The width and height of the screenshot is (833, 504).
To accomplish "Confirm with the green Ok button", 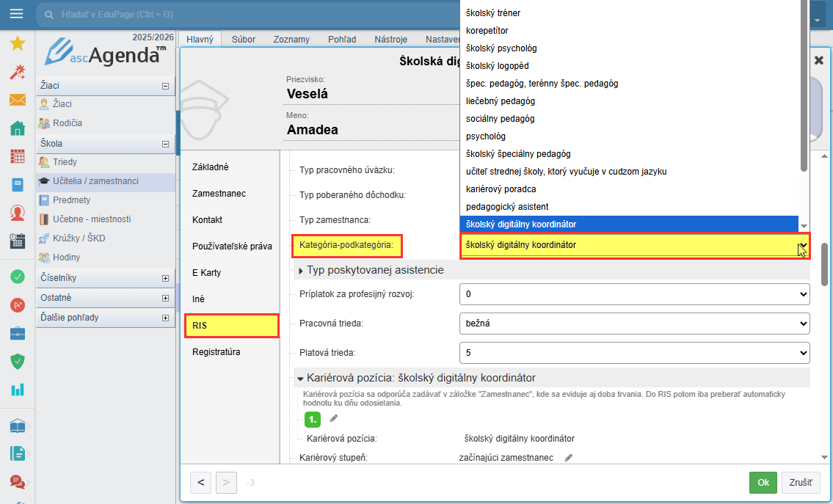I will coord(763,483).
